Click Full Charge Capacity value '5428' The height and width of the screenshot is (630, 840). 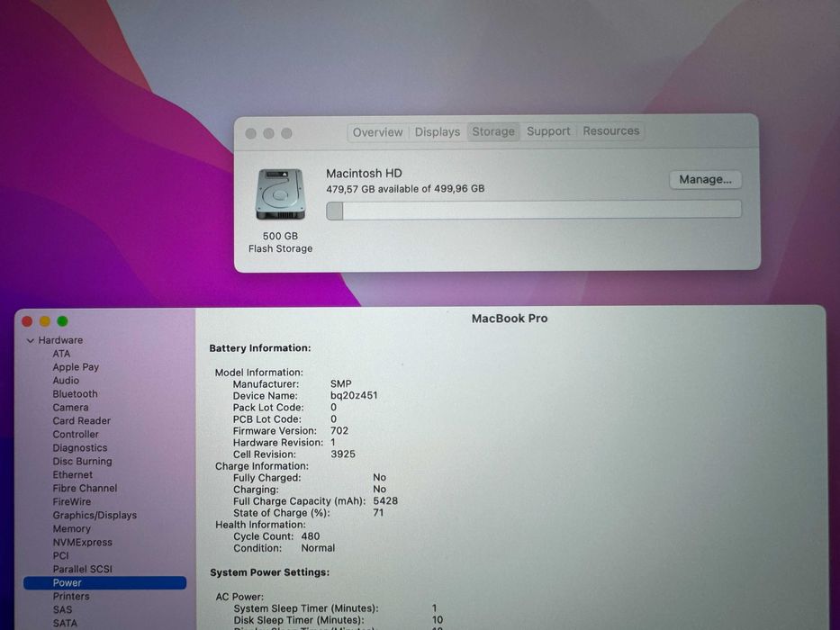(x=385, y=501)
